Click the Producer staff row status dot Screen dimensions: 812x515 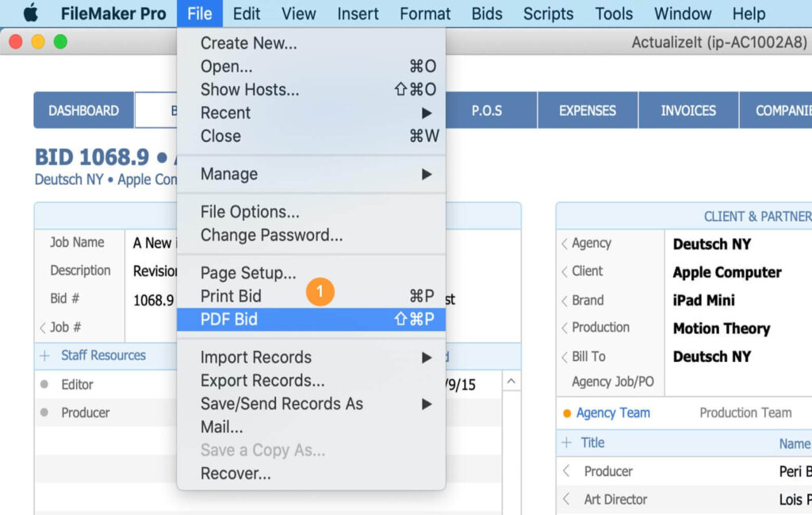[44, 413]
